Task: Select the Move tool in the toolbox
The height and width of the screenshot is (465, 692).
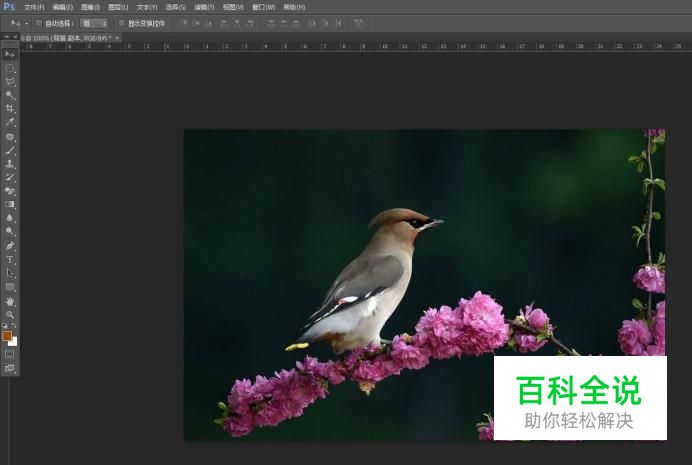Action: 10,54
